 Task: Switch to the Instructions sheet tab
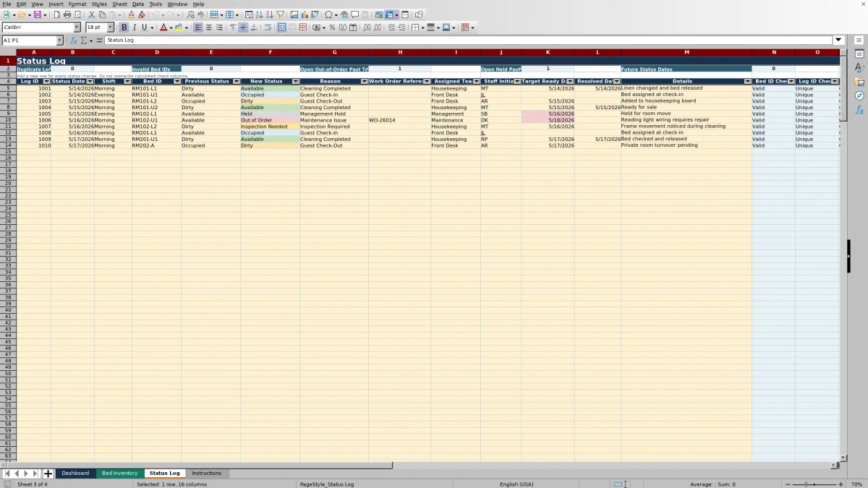tap(207, 474)
